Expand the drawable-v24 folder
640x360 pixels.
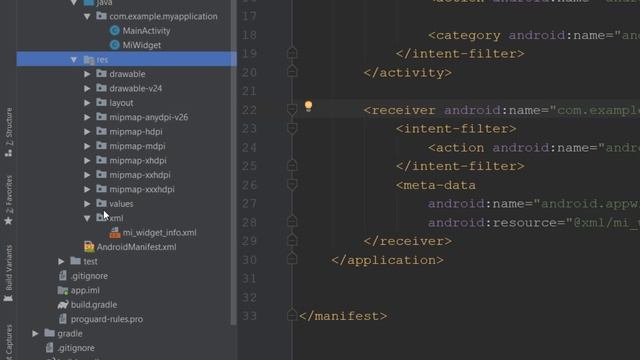click(x=87, y=88)
